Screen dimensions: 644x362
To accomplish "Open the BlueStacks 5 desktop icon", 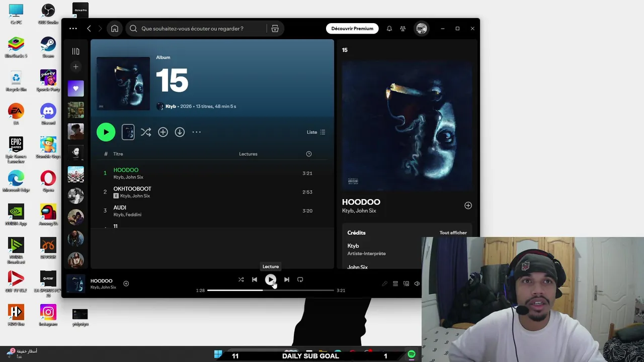I will 16,47.
